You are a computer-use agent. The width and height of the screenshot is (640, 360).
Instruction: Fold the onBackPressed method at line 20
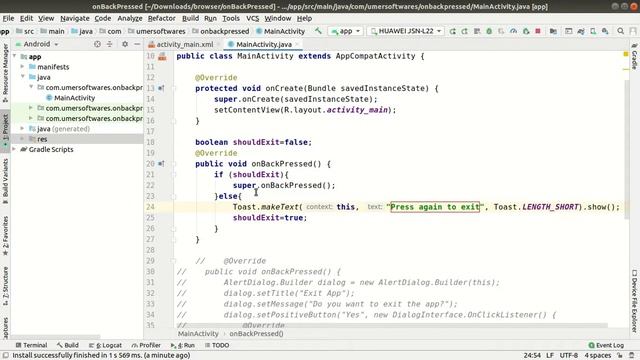[173, 164]
